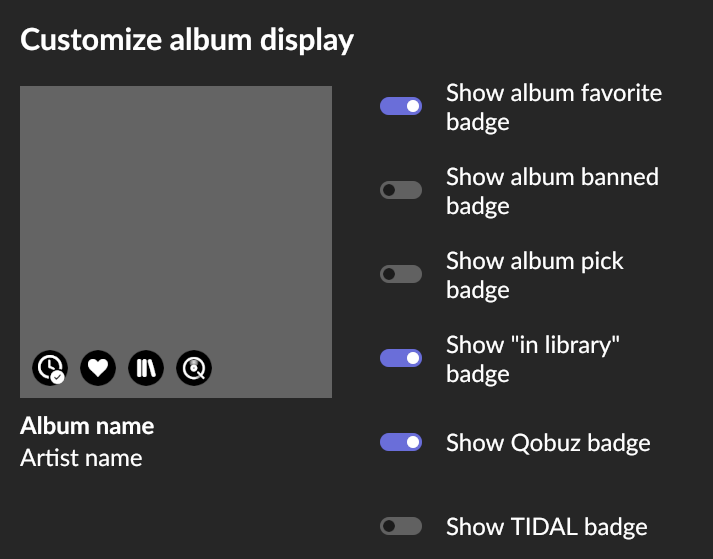Click the "Show album banned badge" label
This screenshot has height=559, width=713.
[552, 191]
